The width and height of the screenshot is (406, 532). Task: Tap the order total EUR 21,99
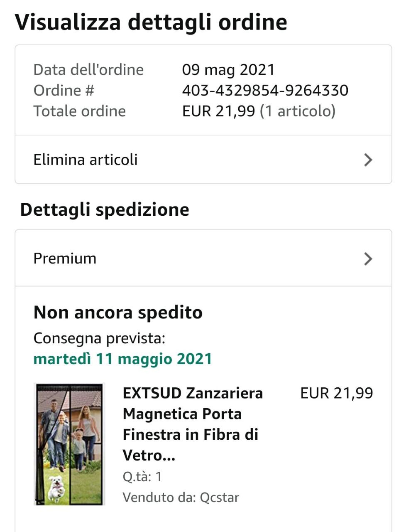(218, 111)
